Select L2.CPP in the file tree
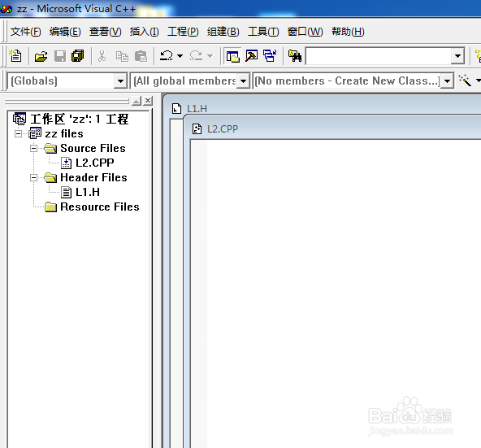Image resolution: width=481 pixels, height=448 pixels. tap(95, 163)
